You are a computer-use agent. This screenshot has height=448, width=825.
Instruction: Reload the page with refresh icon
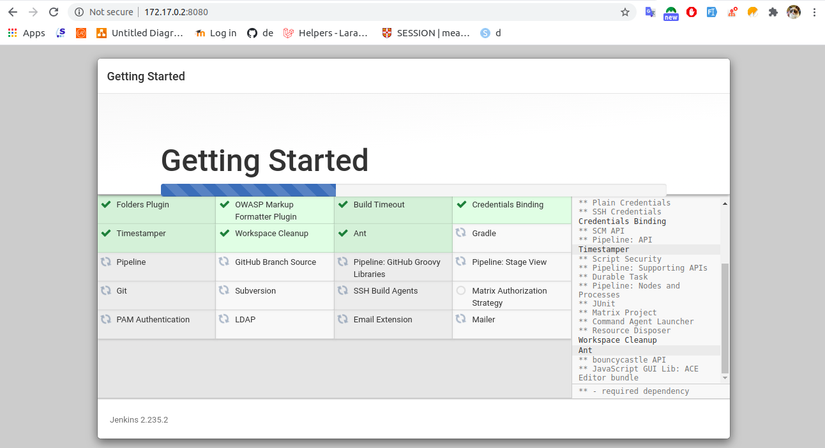coord(54,12)
